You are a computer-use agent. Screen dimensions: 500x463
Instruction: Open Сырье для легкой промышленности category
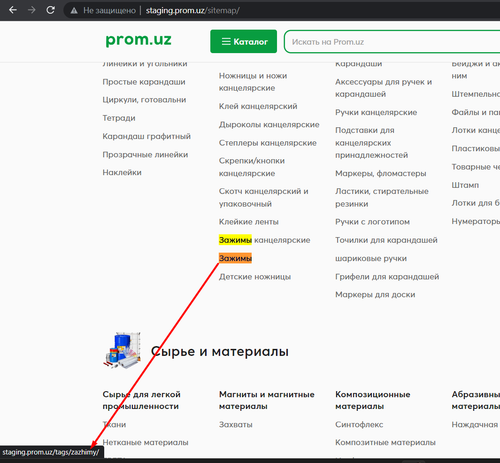[141, 400]
